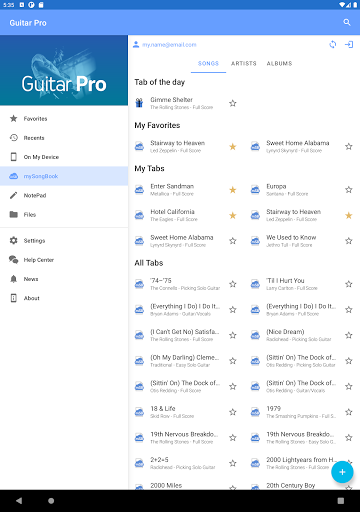Open Help Center from sidebar
Screen dimensions: 360x512
coord(64,260)
